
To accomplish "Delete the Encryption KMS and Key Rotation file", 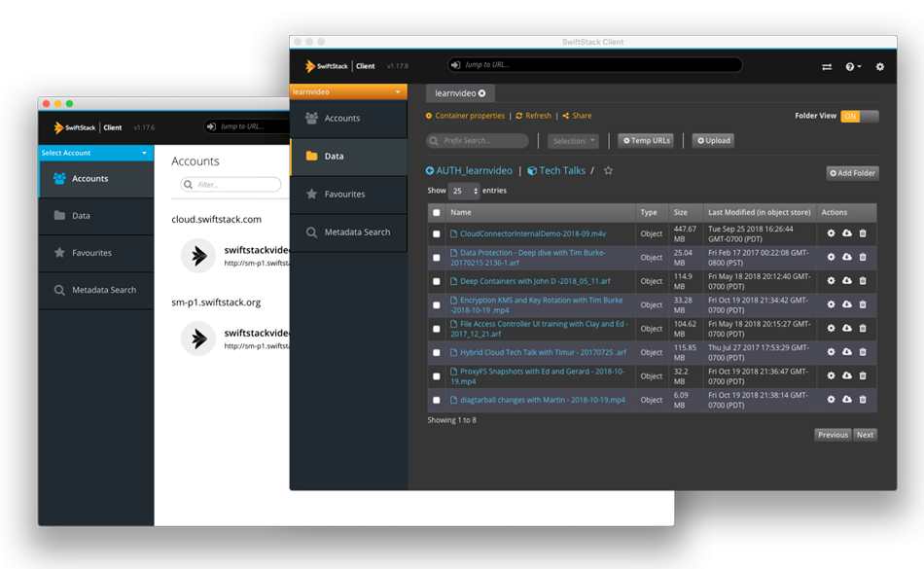I will (x=863, y=303).
